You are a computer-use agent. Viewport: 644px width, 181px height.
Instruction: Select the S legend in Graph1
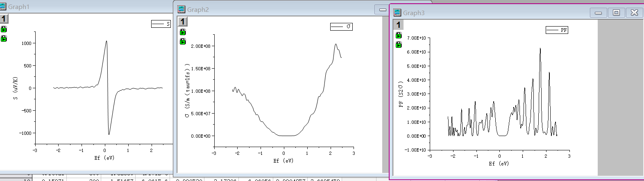point(161,24)
